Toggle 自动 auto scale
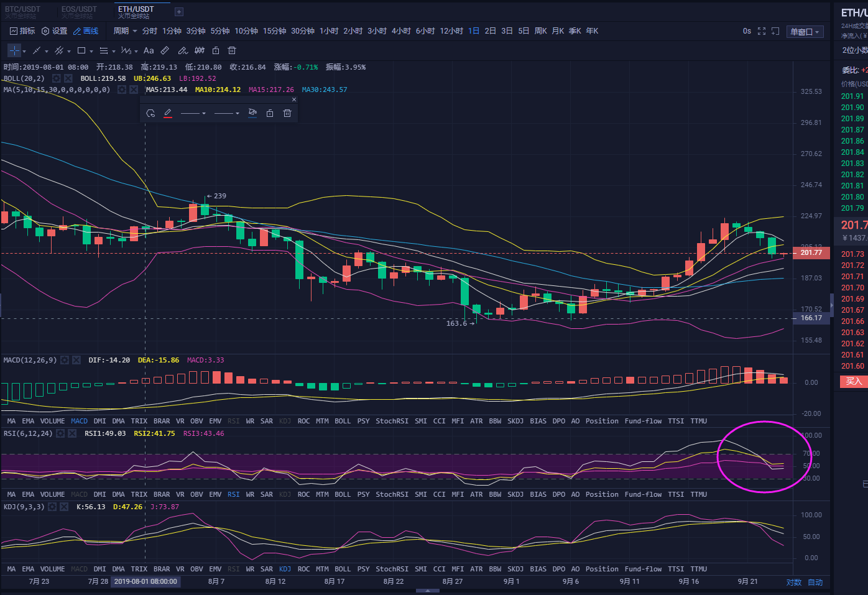 pyautogui.click(x=815, y=583)
